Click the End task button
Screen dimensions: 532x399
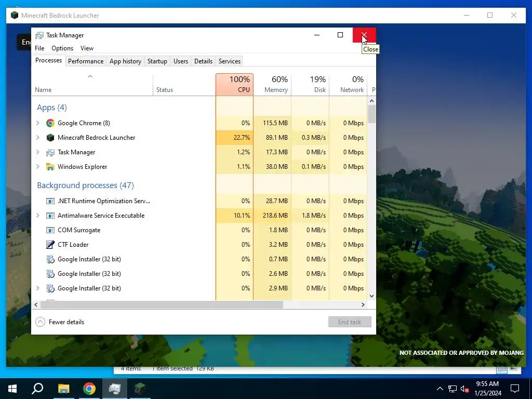click(x=350, y=322)
